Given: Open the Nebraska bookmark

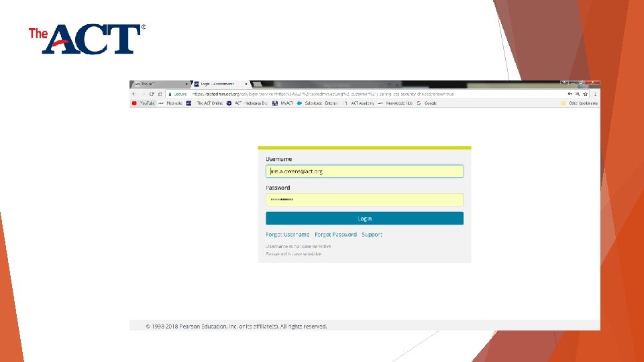Looking at the screenshot, I should pyautogui.click(x=170, y=103).
